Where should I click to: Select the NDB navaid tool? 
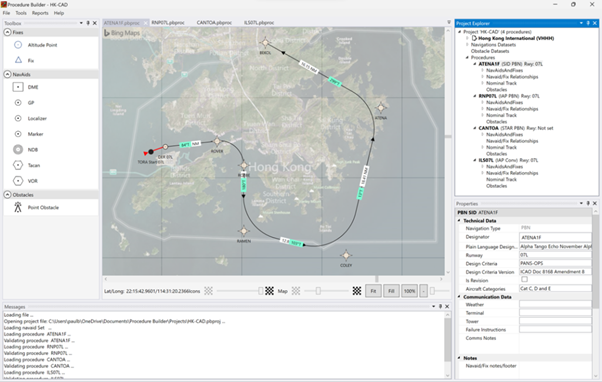click(x=33, y=150)
